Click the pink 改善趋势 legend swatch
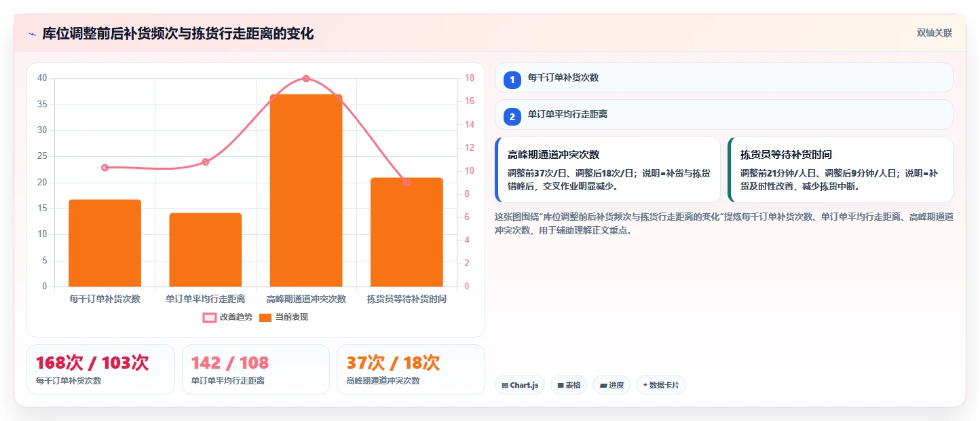980x421 pixels. pos(209,317)
